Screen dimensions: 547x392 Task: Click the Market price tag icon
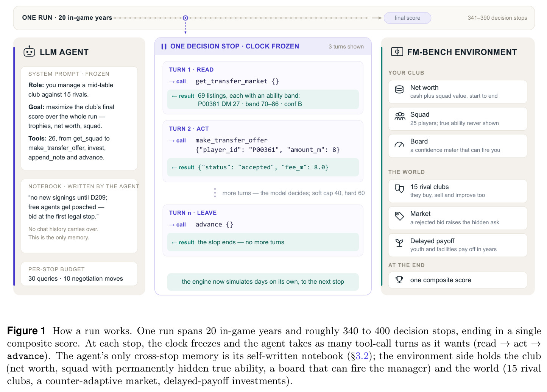pyautogui.click(x=399, y=216)
